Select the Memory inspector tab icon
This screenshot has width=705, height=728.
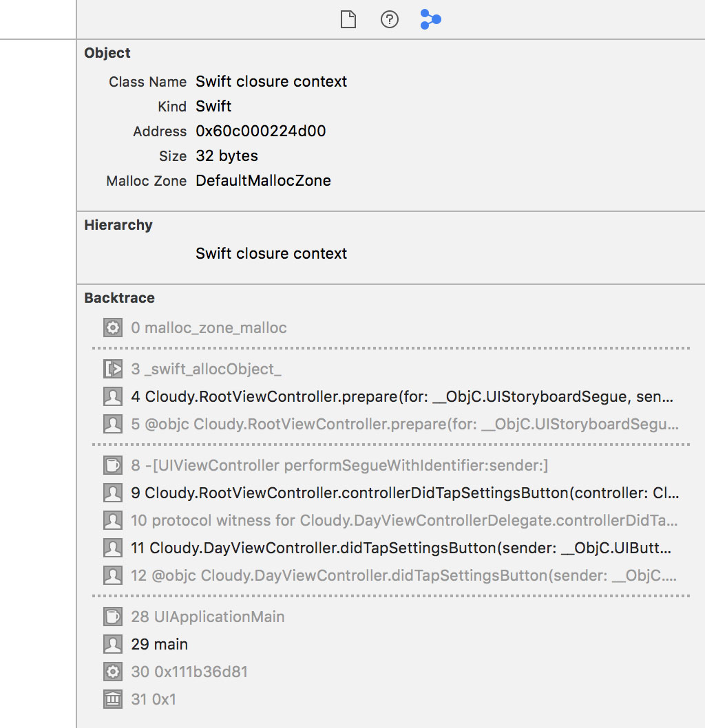(430, 20)
